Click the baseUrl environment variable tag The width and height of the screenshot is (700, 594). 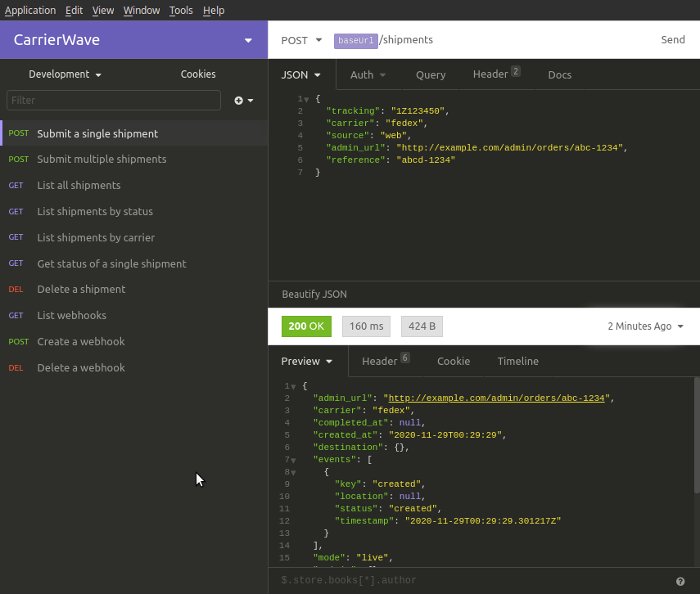(x=356, y=41)
